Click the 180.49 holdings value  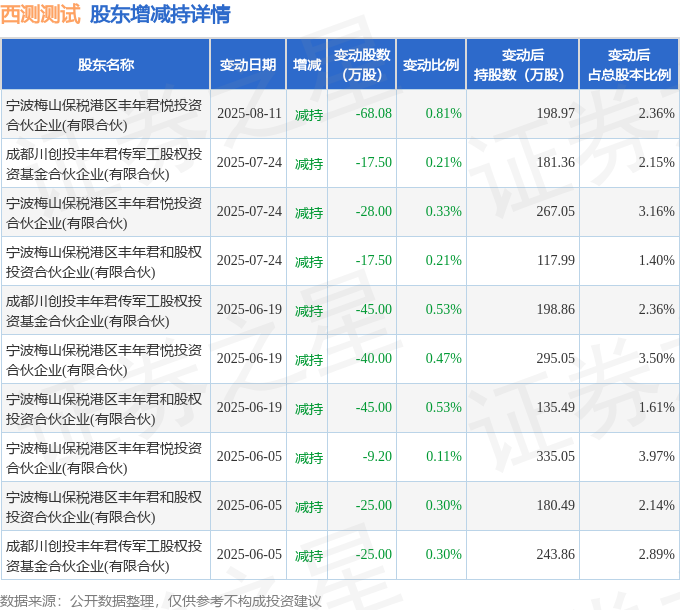point(556,506)
